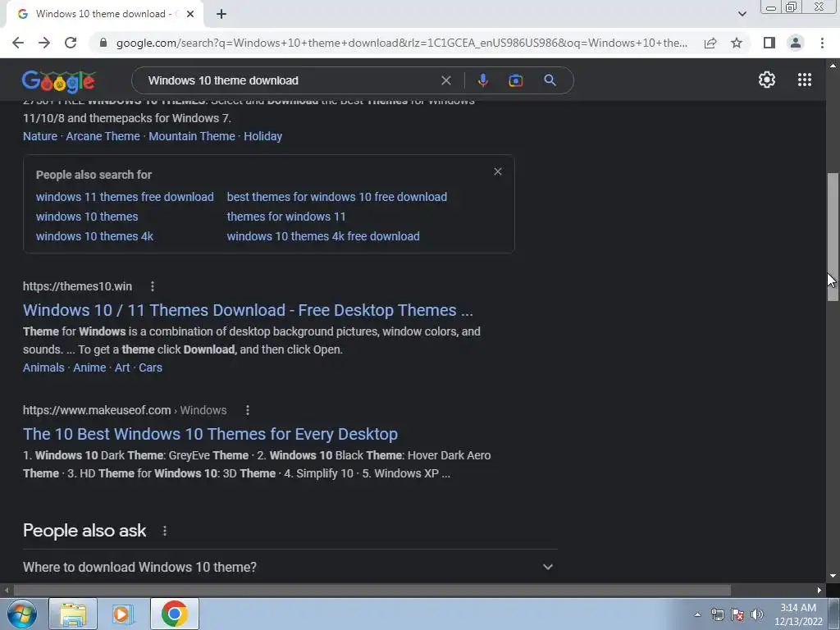Focus the Google search input field
Viewport: 840px width, 630px height.
(x=290, y=80)
